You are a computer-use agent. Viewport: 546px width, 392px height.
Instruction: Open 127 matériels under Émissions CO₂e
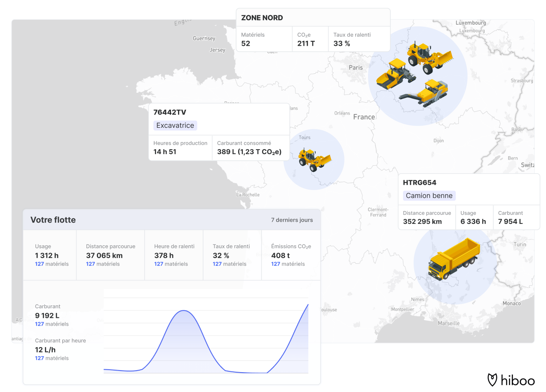(x=288, y=264)
